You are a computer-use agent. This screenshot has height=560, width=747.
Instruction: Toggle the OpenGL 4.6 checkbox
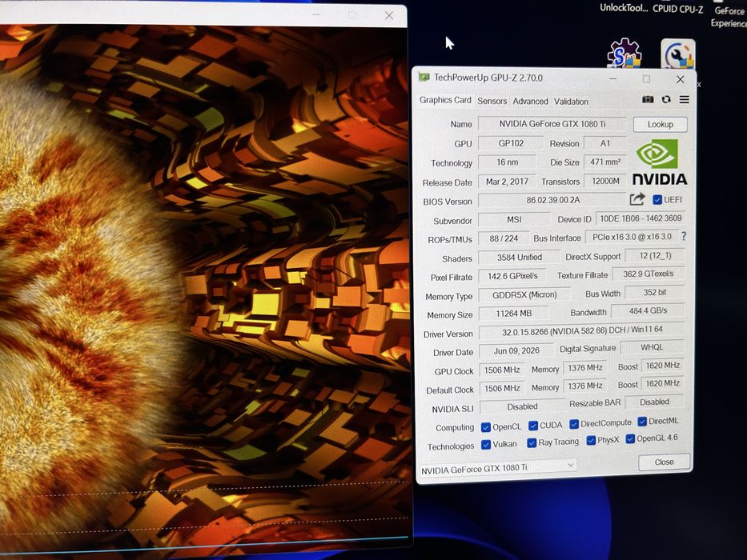(x=630, y=438)
